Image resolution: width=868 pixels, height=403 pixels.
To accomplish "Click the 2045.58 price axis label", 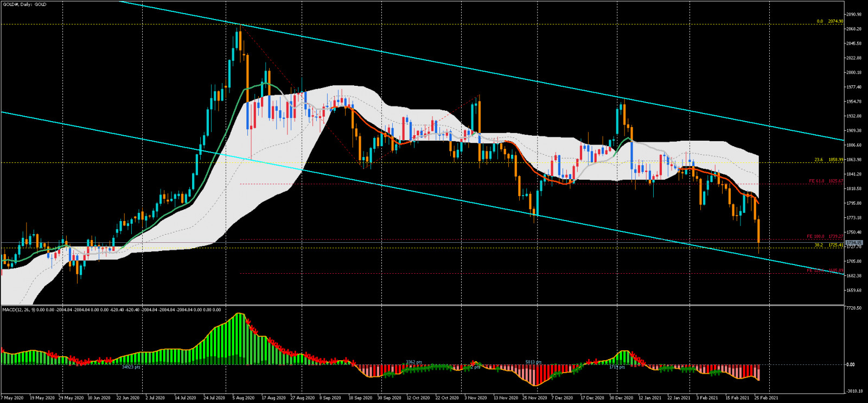I will [854, 43].
